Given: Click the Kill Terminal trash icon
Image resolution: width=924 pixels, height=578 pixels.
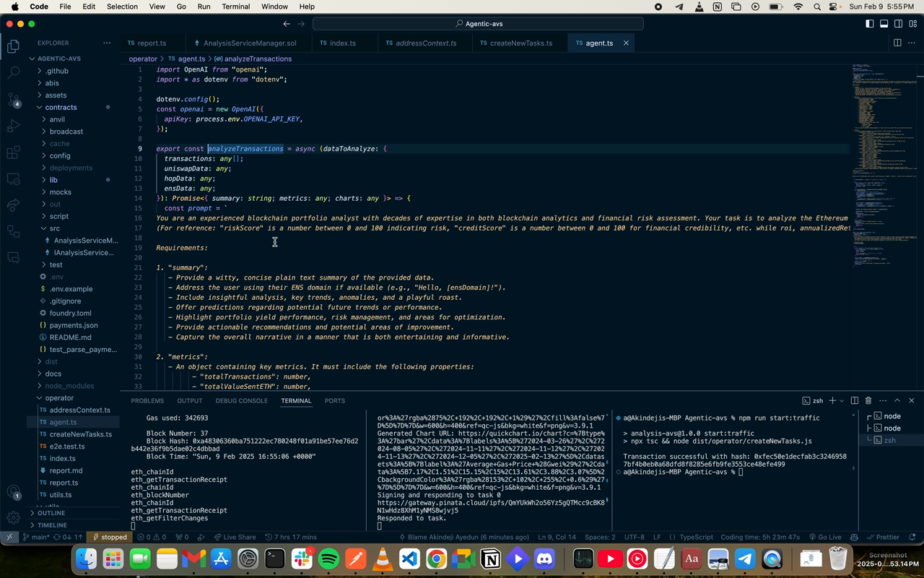Looking at the screenshot, I should coord(868,400).
